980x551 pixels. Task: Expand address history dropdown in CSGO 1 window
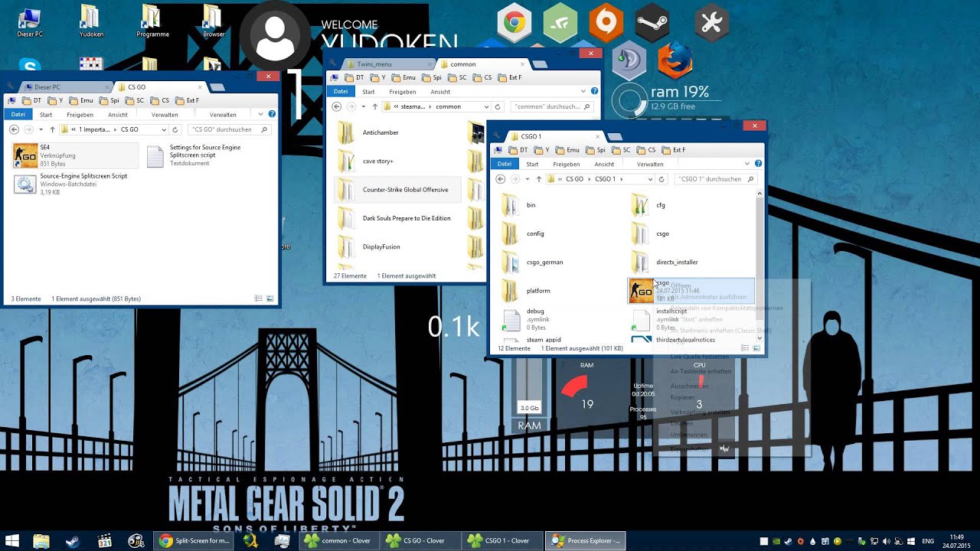click(x=650, y=179)
